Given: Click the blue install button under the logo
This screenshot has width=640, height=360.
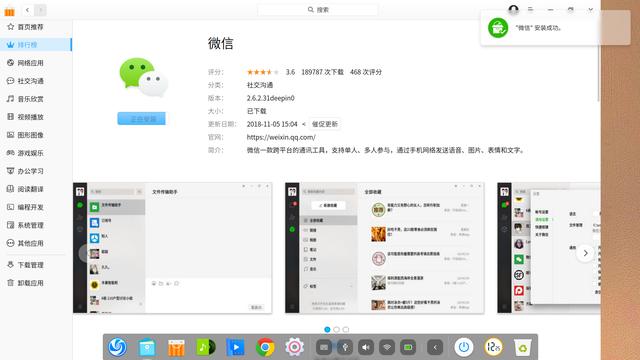Looking at the screenshot, I should pyautogui.click(x=142, y=119).
